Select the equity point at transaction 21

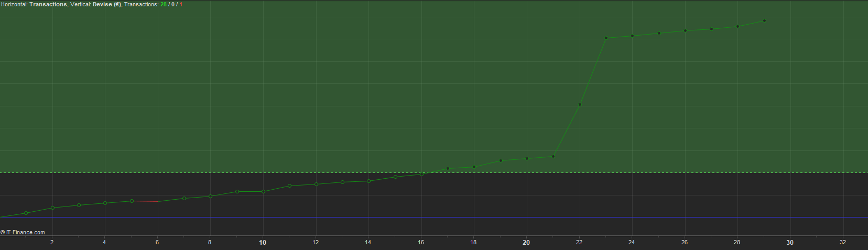tap(554, 157)
